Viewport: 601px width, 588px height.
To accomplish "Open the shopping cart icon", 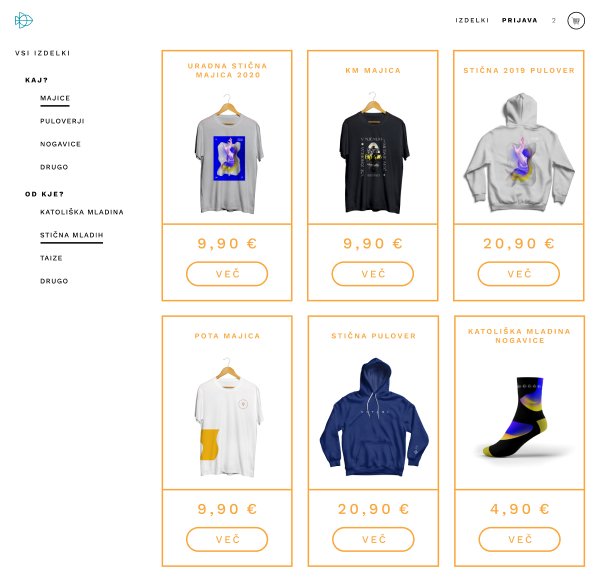I will [x=576, y=21].
